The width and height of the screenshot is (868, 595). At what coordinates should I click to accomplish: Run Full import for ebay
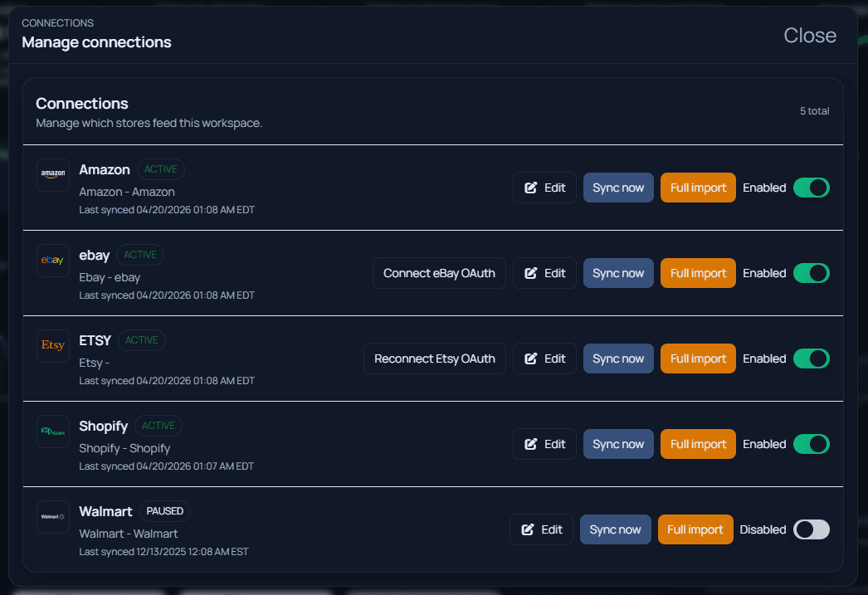click(698, 273)
